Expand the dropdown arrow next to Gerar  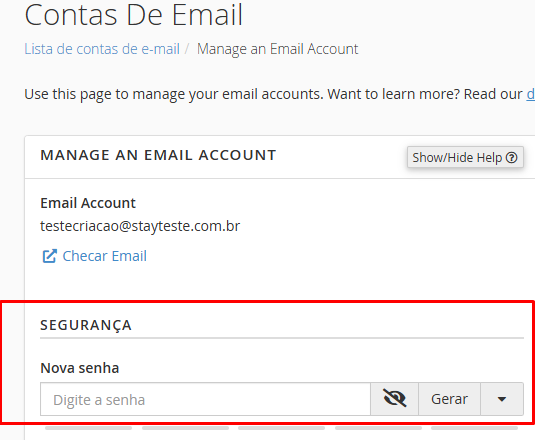point(502,399)
